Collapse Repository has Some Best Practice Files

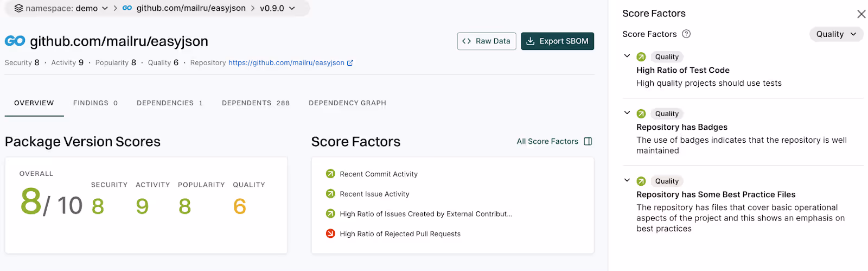(x=627, y=180)
